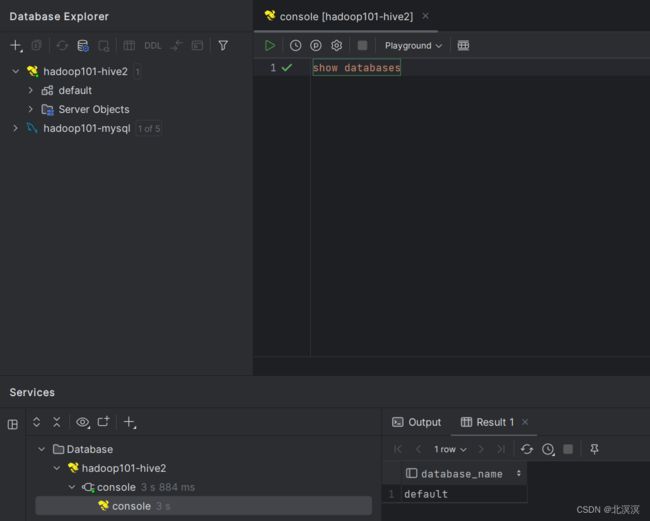650x521 pixels.
Task: Collapse the console 3 s 884 ms node
Action: (72, 487)
